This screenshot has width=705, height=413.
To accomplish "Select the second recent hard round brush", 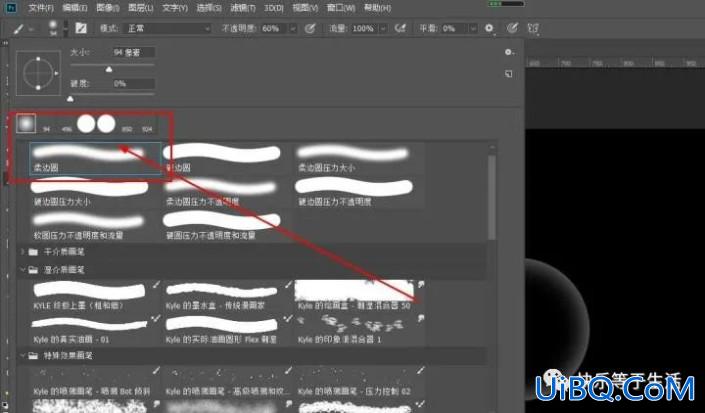I will click(x=106, y=124).
